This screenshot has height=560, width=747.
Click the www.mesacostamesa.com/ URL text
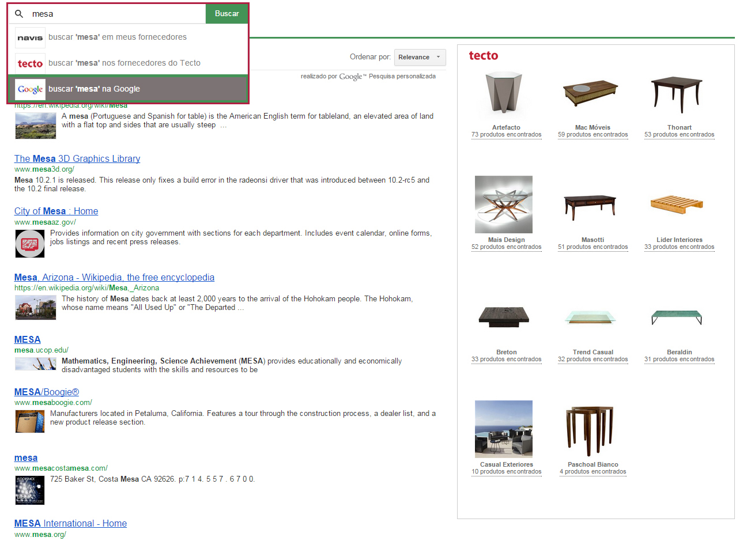coord(61,468)
